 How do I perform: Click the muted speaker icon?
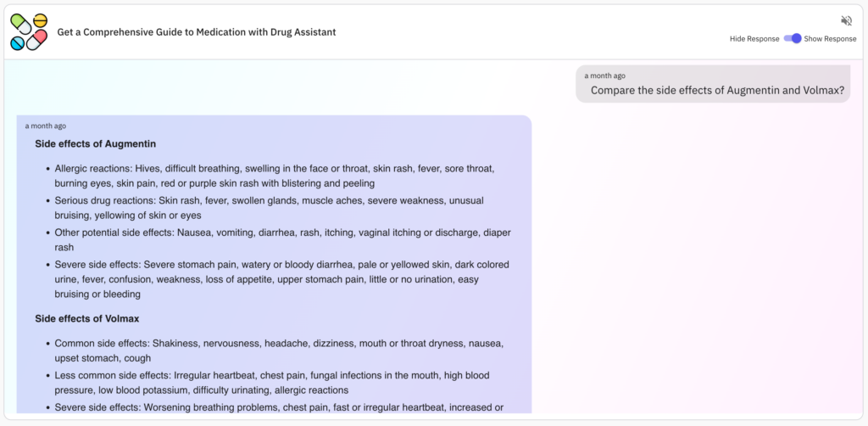tap(846, 21)
